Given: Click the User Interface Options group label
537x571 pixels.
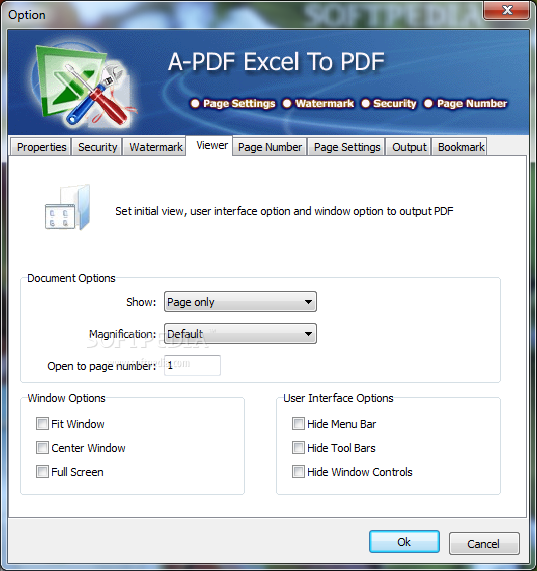Looking at the screenshot, I should tap(338, 398).
